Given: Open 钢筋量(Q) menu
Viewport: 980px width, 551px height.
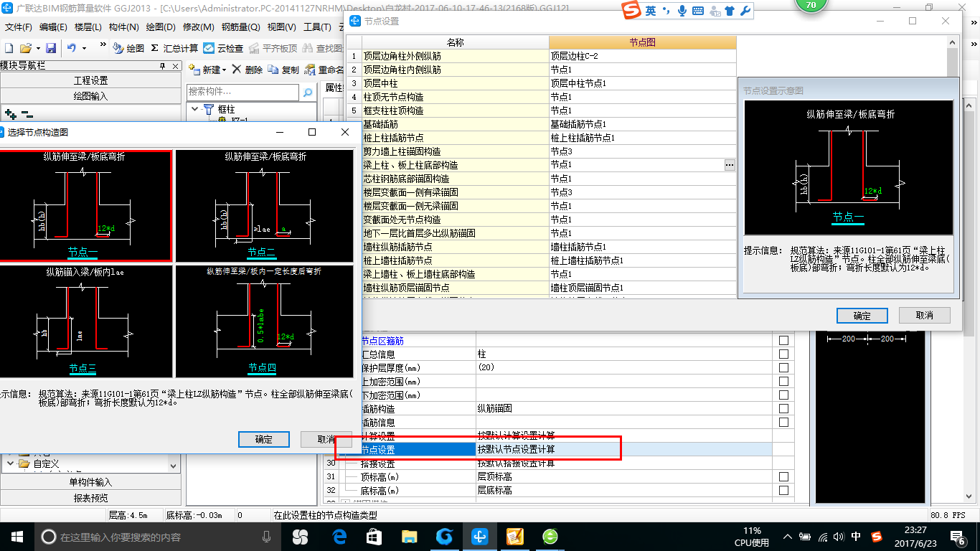Looking at the screenshot, I should [240, 27].
